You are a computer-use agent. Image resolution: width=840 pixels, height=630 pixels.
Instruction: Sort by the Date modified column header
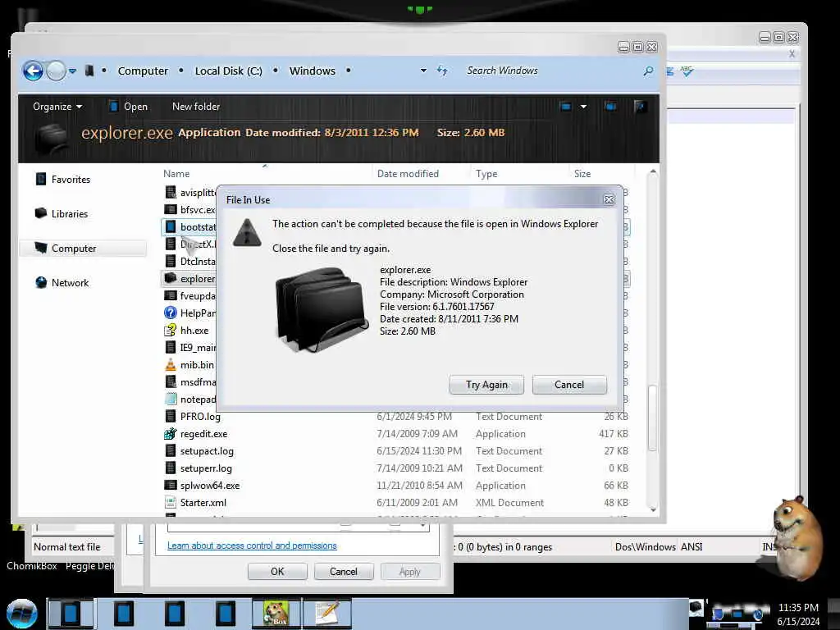tap(408, 174)
